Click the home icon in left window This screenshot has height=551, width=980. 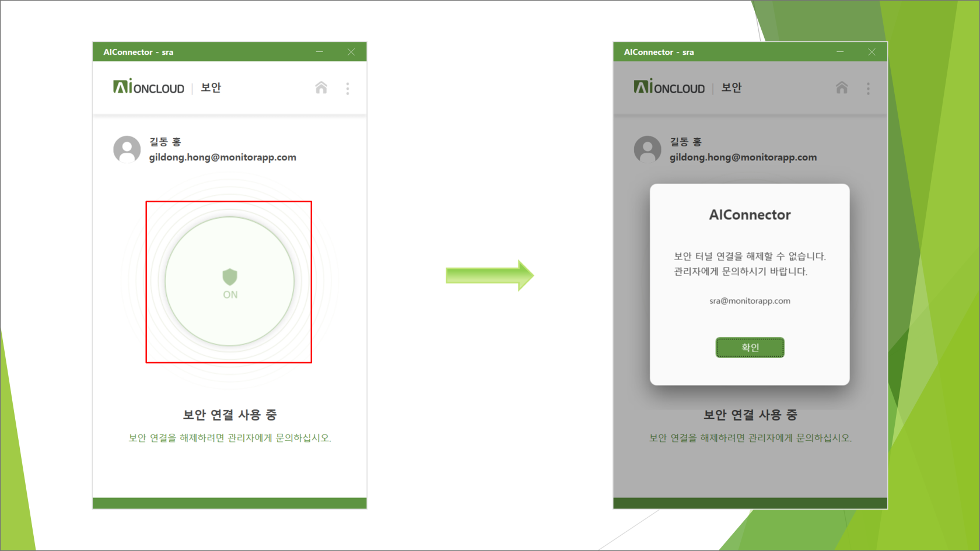321,87
